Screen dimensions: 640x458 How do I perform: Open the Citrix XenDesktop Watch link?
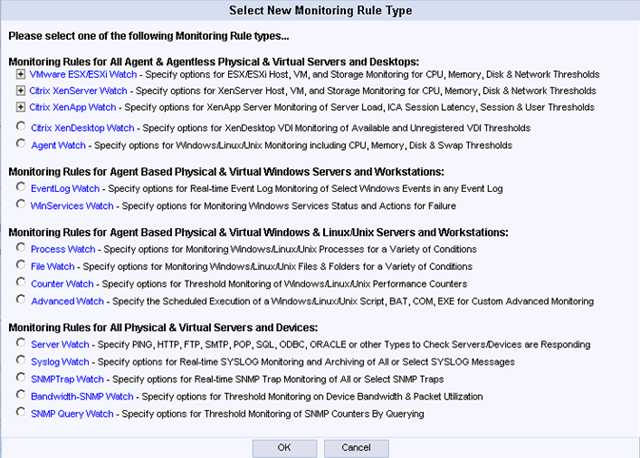coord(82,128)
